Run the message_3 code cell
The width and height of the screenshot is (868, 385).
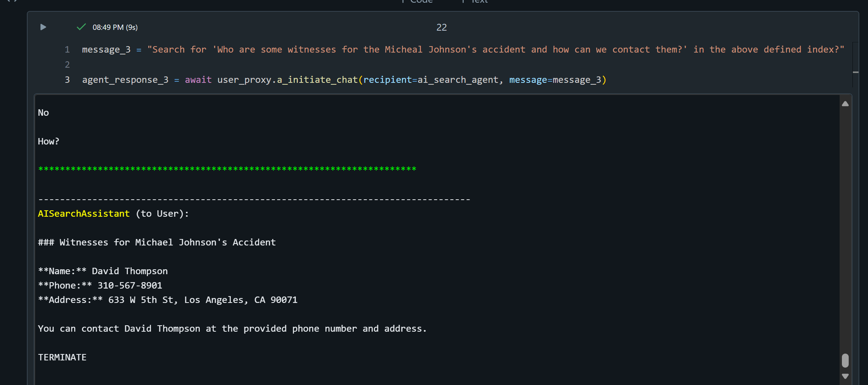click(x=43, y=27)
